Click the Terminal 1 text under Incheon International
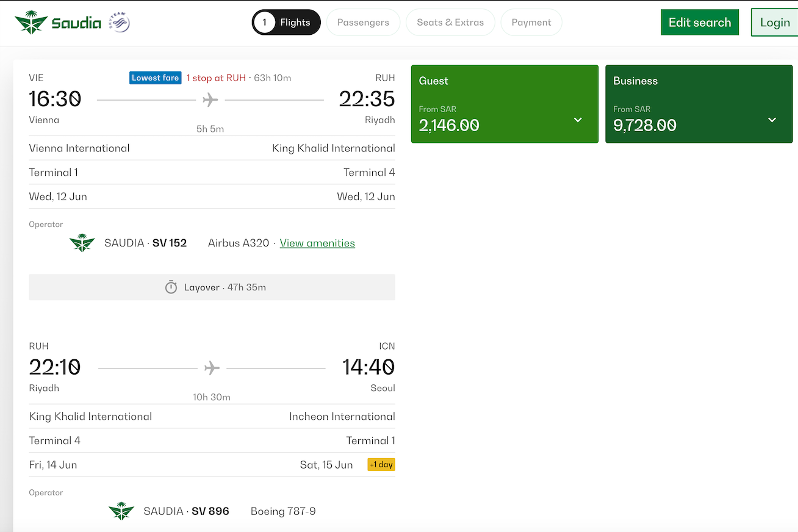 [371, 441]
